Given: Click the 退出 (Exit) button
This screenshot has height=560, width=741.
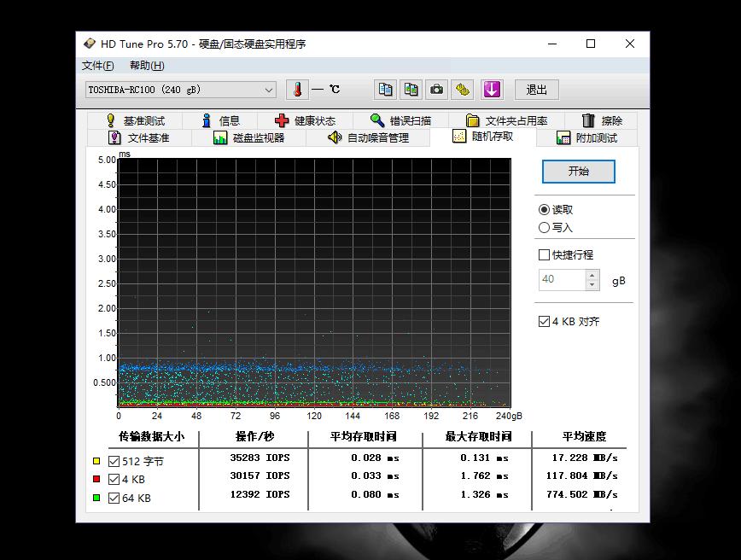Looking at the screenshot, I should 536,89.
